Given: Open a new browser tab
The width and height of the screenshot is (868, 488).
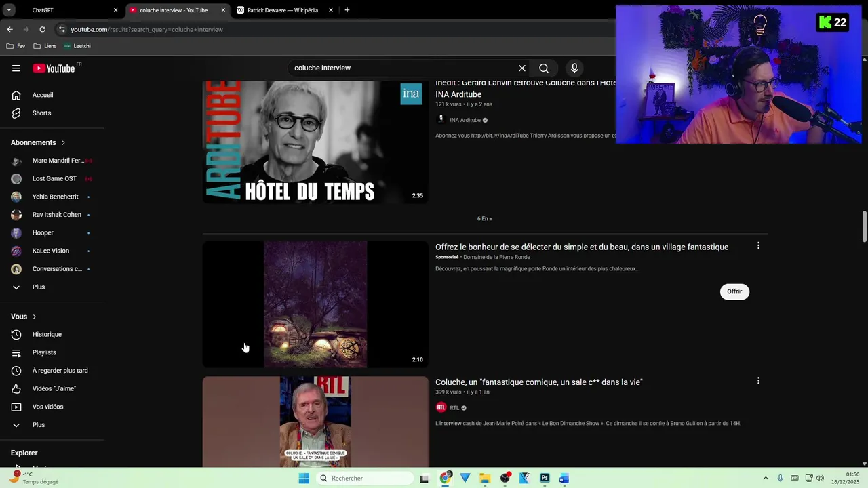Looking at the screenshot, I should tap(347, 10).
